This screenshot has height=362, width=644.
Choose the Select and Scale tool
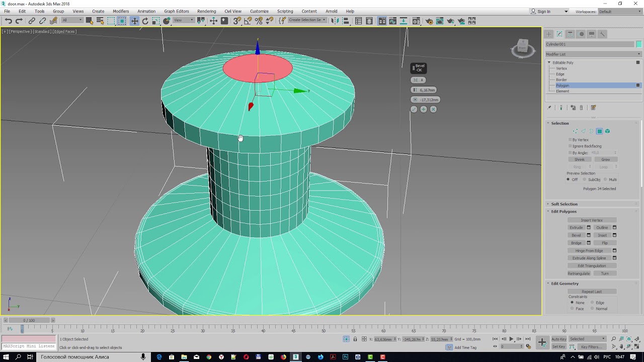point(156,21)
